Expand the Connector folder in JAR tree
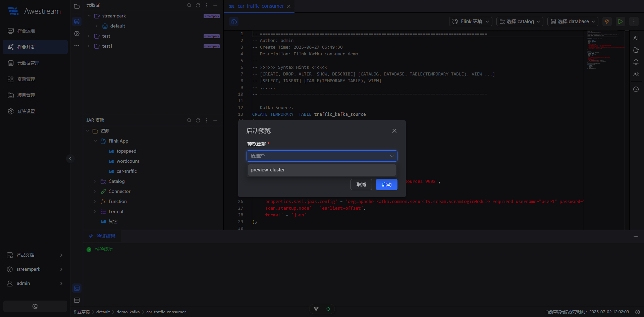The width and height of the screenshot is (644, 317). (x=95, y=192)
